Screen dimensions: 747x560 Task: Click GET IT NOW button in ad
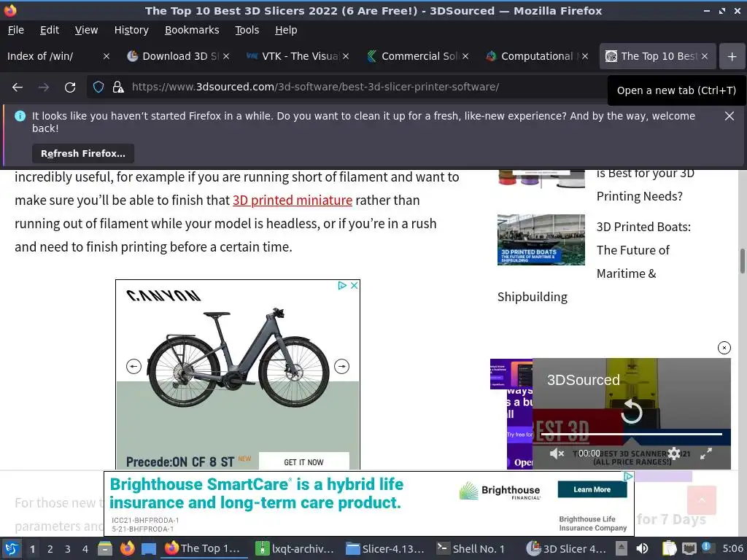point(303,462)
